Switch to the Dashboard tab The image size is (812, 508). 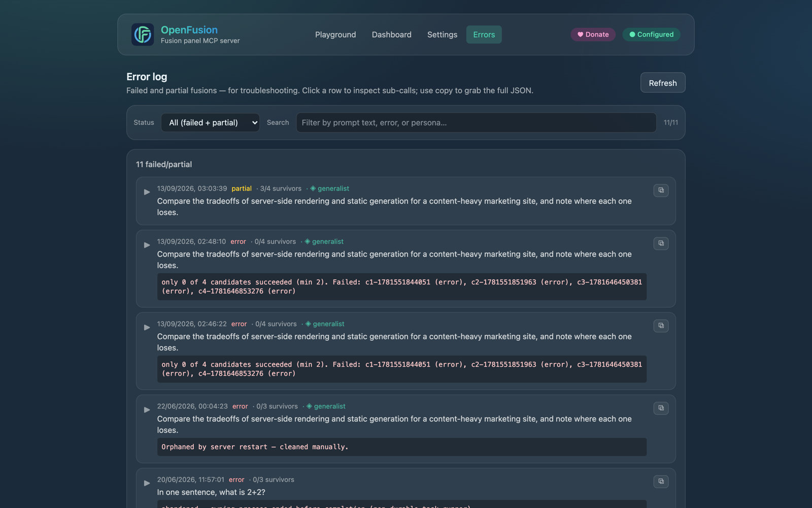(x=391, y=35)
